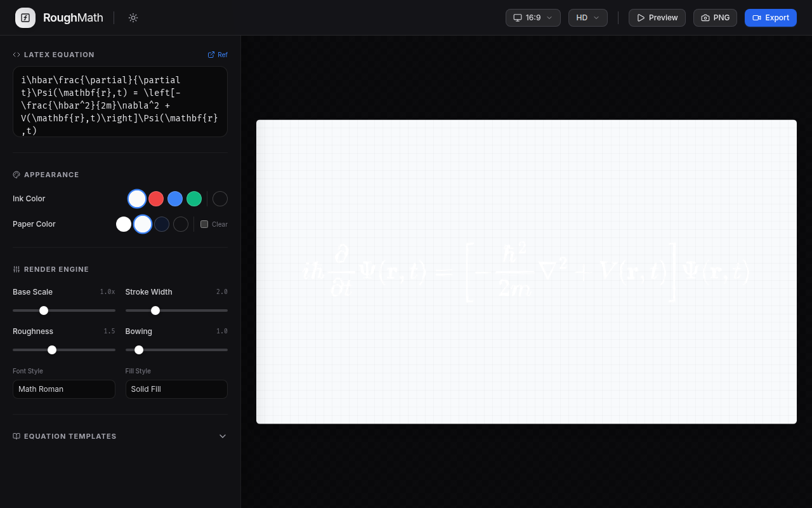Open the Font Style Math Roman dropdown

[64, 389]
